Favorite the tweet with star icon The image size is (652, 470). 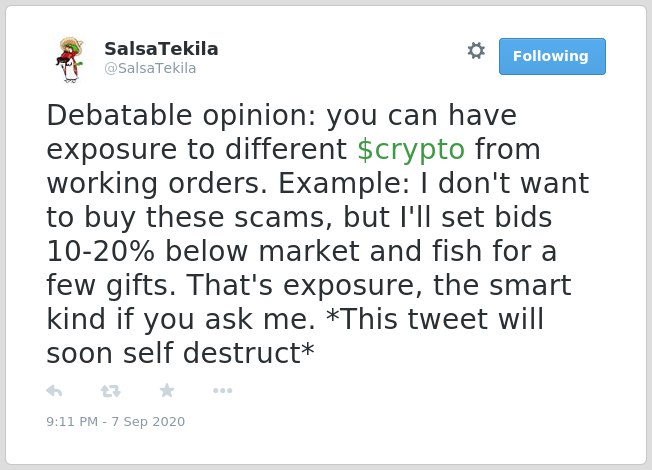[167, 391]
